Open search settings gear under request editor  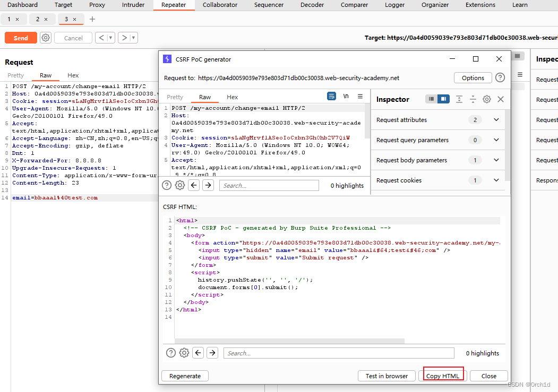179,185
